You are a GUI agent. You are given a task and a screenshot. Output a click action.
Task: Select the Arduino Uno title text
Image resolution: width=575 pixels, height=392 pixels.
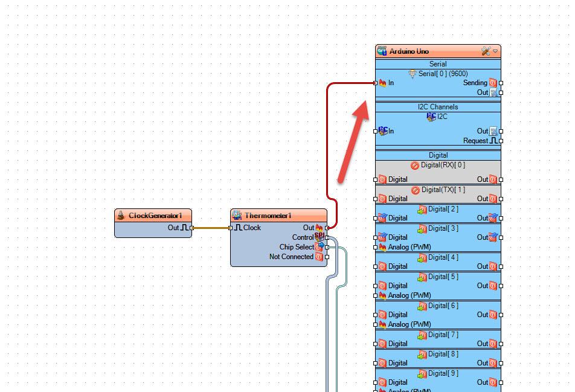click(409, 51)
